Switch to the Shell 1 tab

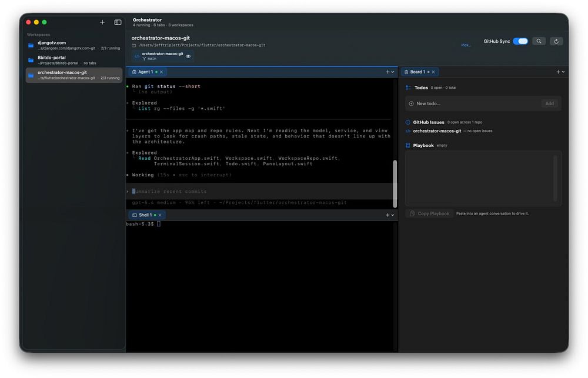point(145,215)
